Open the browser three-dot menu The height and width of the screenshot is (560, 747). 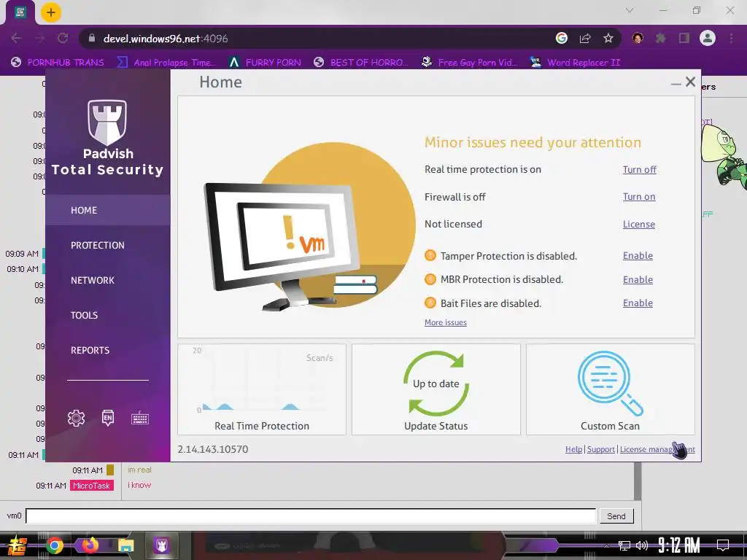731,38
